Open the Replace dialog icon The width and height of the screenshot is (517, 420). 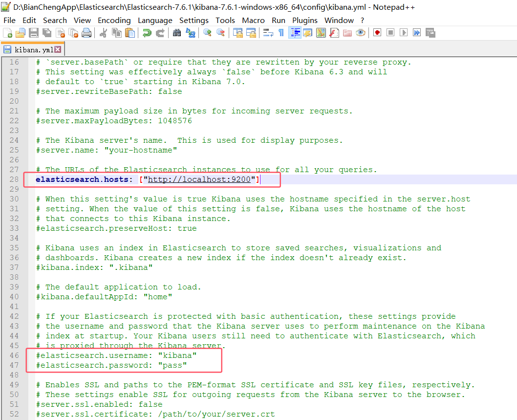190,33
